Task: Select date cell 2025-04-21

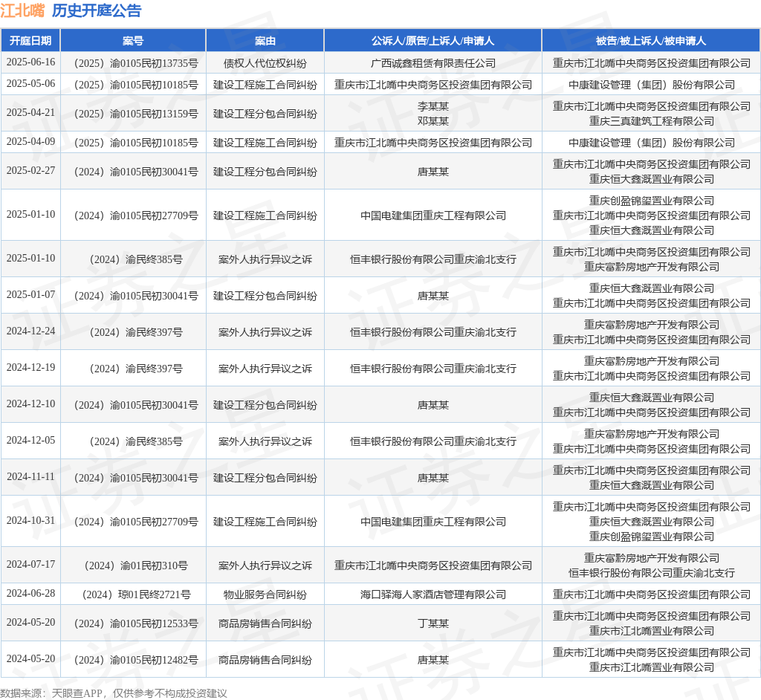Action: pos(30,113)
